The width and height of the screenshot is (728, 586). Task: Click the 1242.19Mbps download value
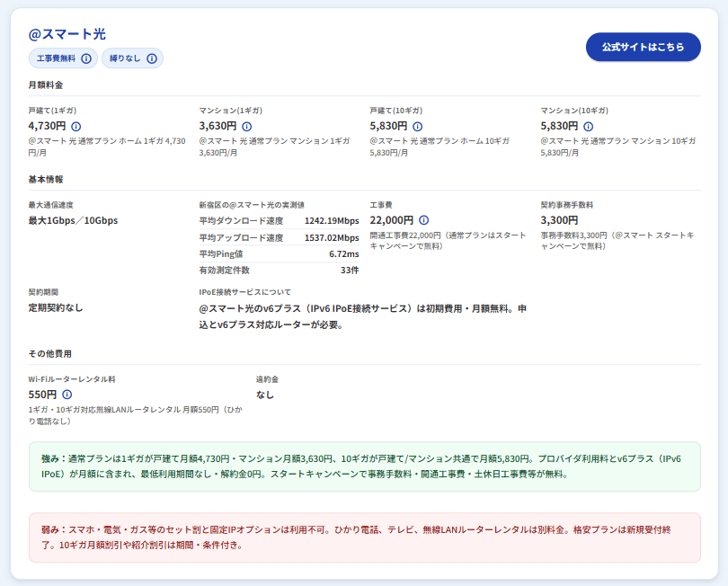(x=332, y=221)
